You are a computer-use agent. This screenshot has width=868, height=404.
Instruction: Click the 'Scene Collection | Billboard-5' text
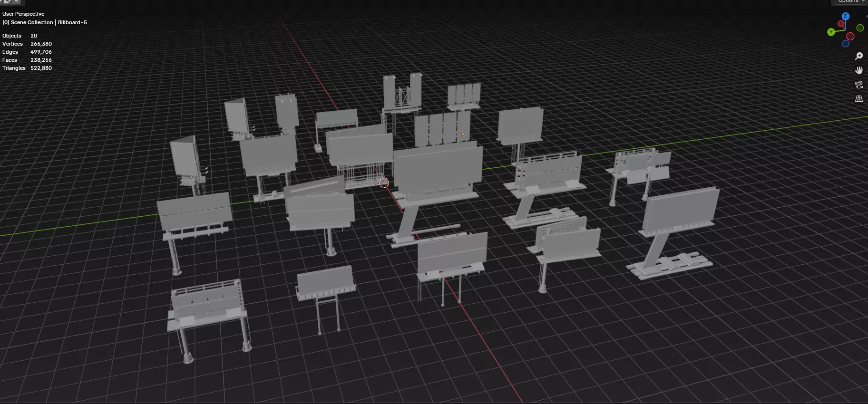[49, 22]
